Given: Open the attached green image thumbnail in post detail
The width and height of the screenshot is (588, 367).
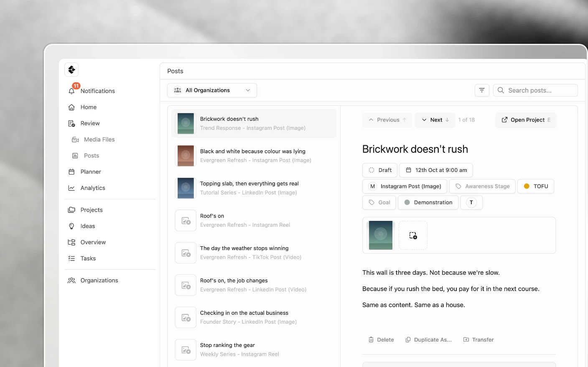Looking at the screenshot, I should 381,235.
